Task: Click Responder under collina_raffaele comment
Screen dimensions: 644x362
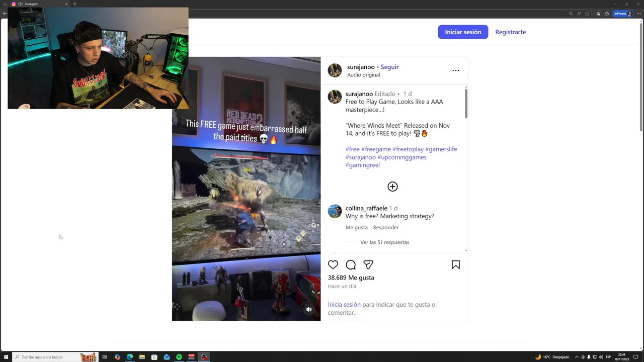Action: (x=386, y=227)
